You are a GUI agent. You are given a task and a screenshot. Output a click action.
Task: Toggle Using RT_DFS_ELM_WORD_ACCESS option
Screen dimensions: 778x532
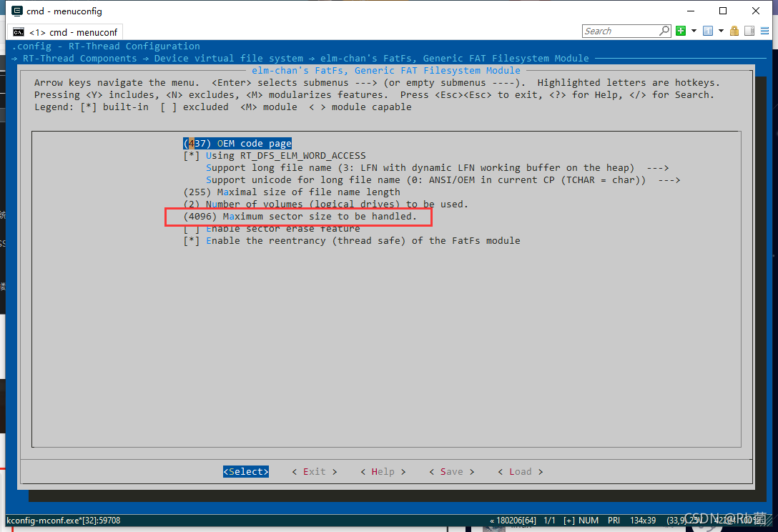pyautogui.click(x=275, y=156)
